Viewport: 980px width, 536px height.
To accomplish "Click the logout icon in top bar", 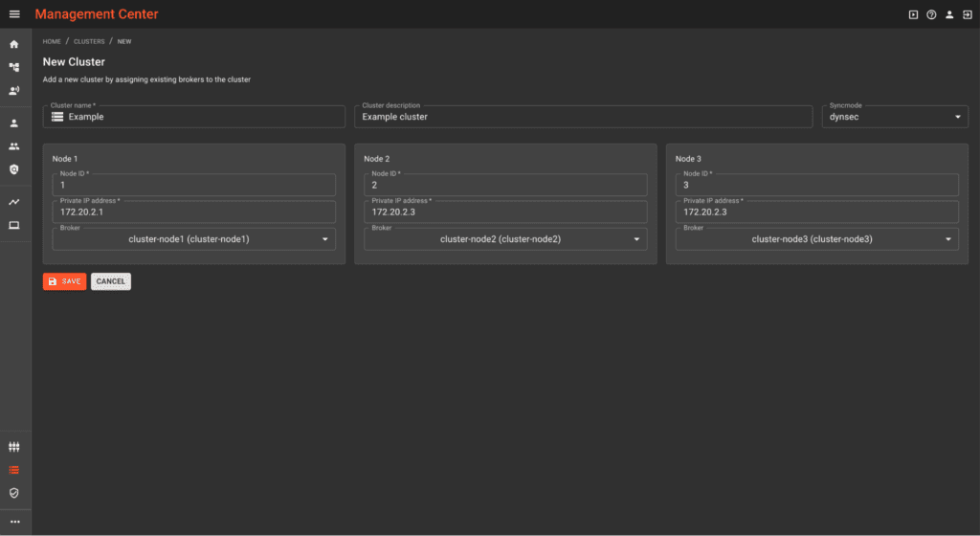I will click(967, 14).
